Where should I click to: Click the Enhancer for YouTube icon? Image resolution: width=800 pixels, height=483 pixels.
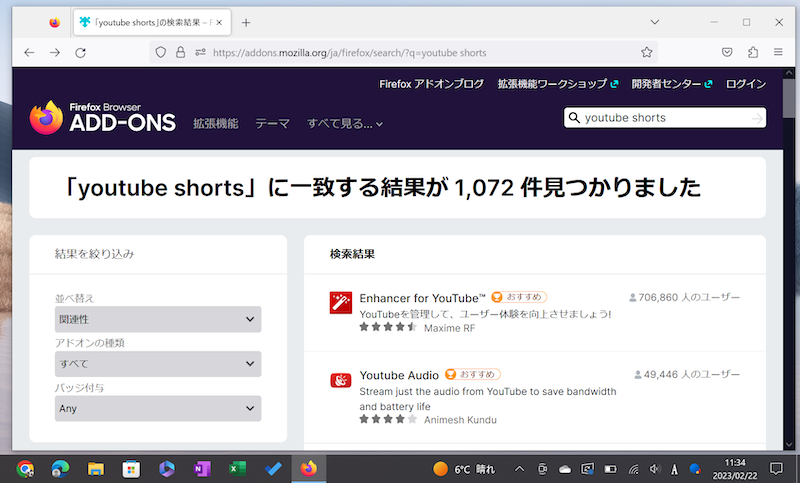[x=341, y=303]
